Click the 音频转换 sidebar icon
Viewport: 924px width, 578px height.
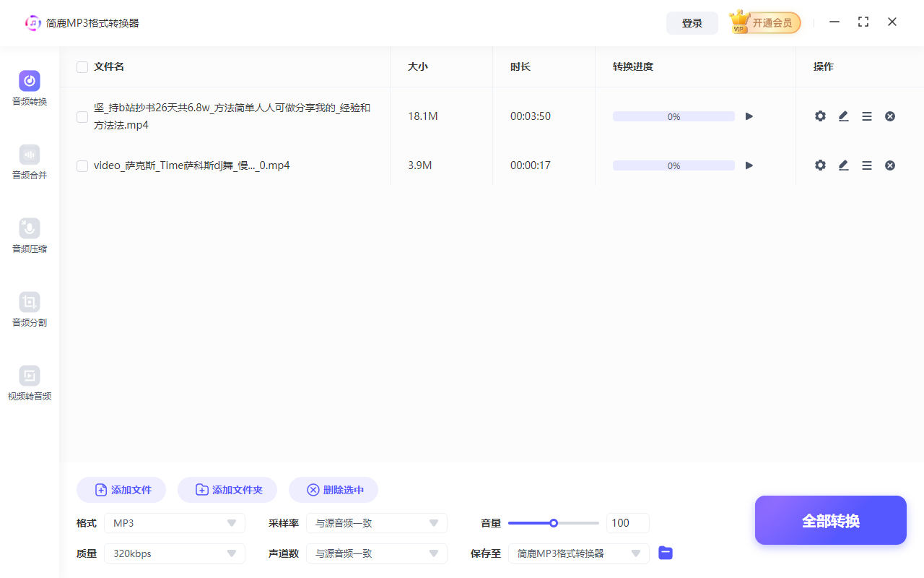point(29,88)
